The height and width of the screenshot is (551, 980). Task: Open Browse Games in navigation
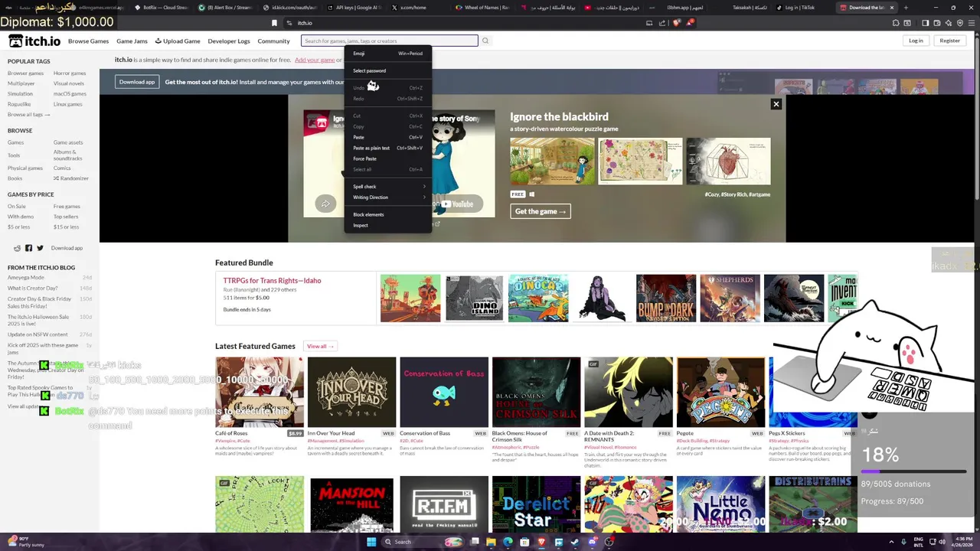tap(88, 41)
